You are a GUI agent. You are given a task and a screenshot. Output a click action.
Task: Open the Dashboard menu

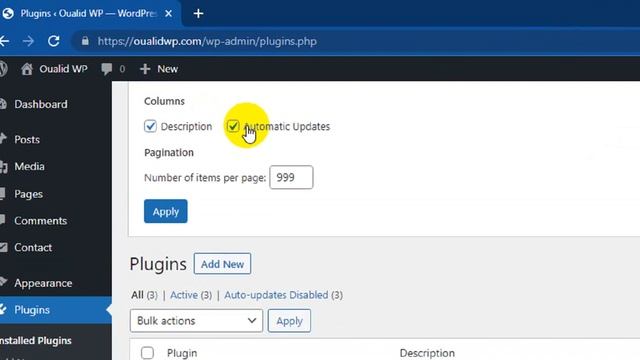coord(41,104)
